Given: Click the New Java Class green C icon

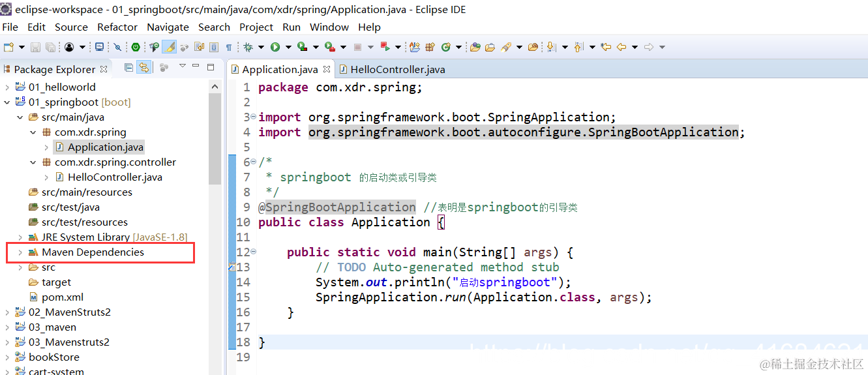Looking at the screenshot, I should click(446, 47).
